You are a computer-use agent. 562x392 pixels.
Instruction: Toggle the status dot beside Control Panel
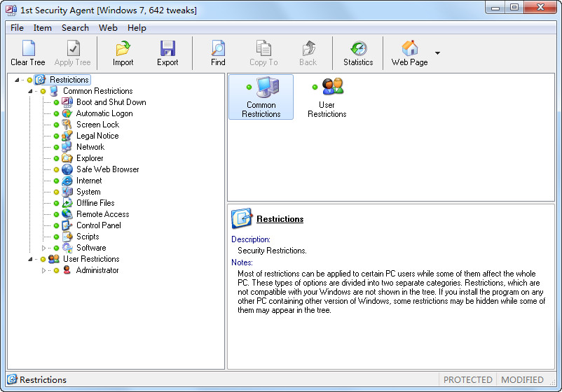pos(56,226)
